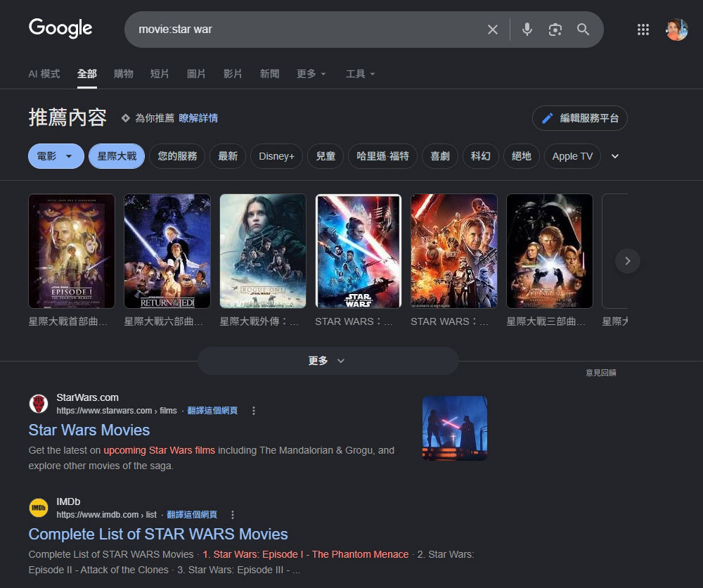
Task: Toggle the 絕地 filter chip
Action: 522,156
